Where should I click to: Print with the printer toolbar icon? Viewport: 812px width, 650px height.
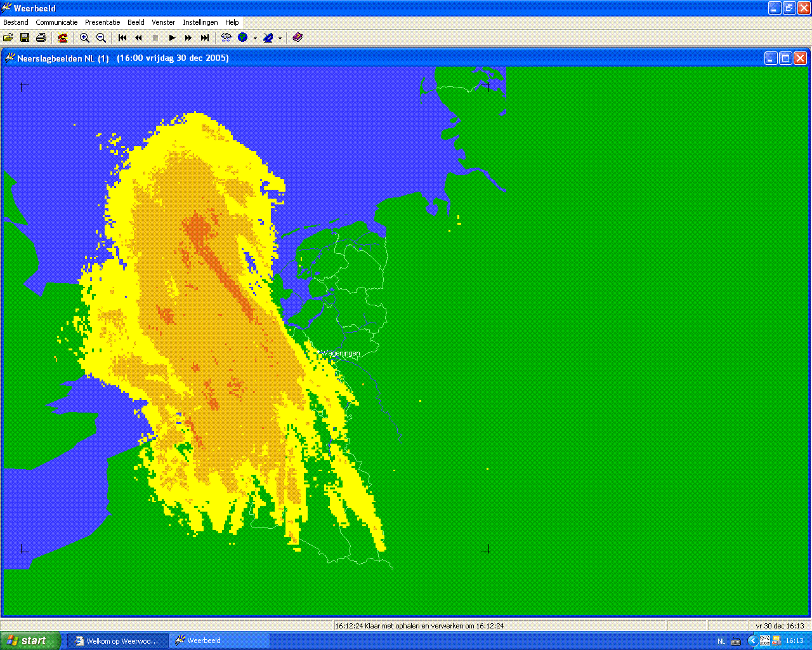coord(41,37)
